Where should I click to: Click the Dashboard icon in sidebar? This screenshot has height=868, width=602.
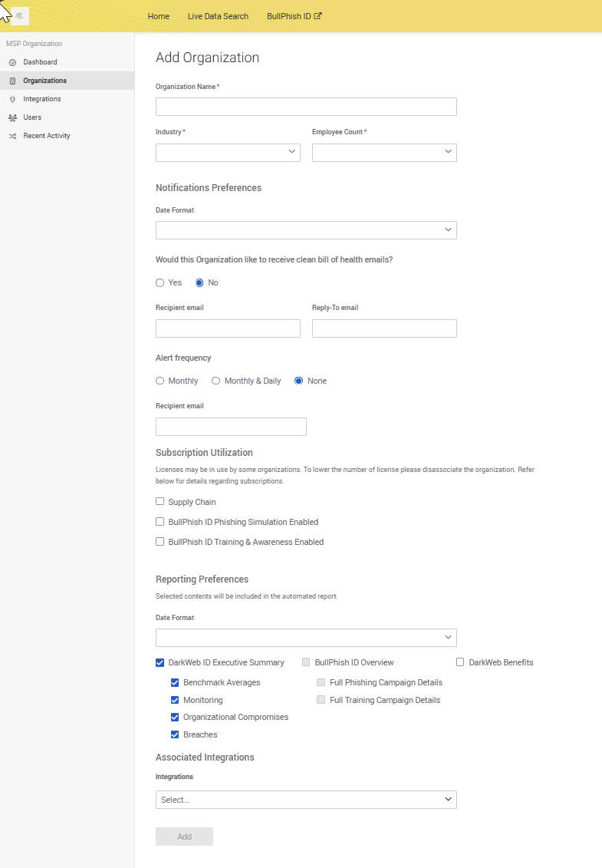coord(12,62)
